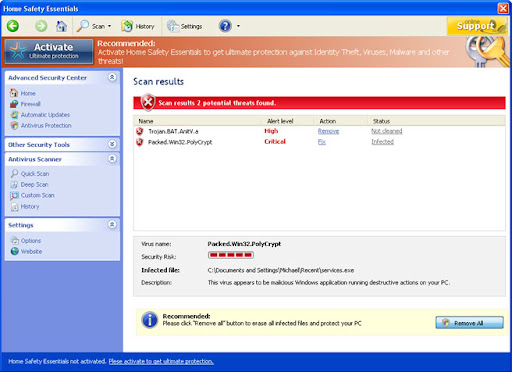512x372 pixels.
Task: Open History link in Antivirus Scanner panel
Action: 30,206
